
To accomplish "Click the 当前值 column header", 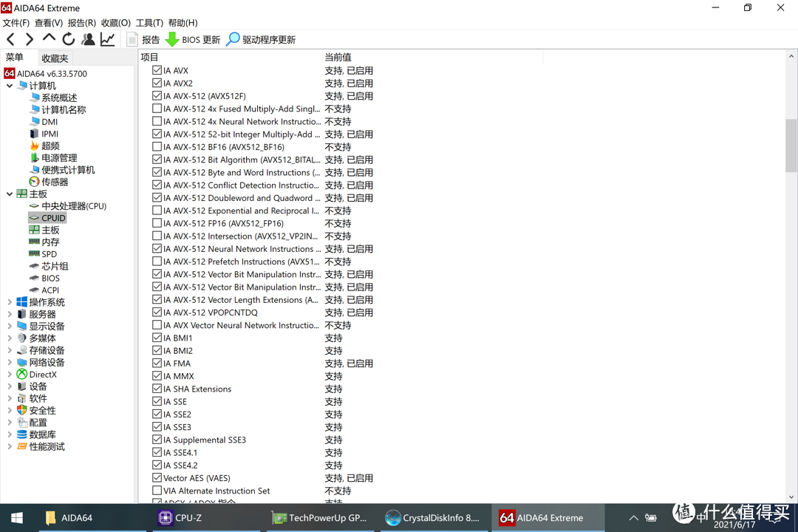I will (x=432, y=57).
